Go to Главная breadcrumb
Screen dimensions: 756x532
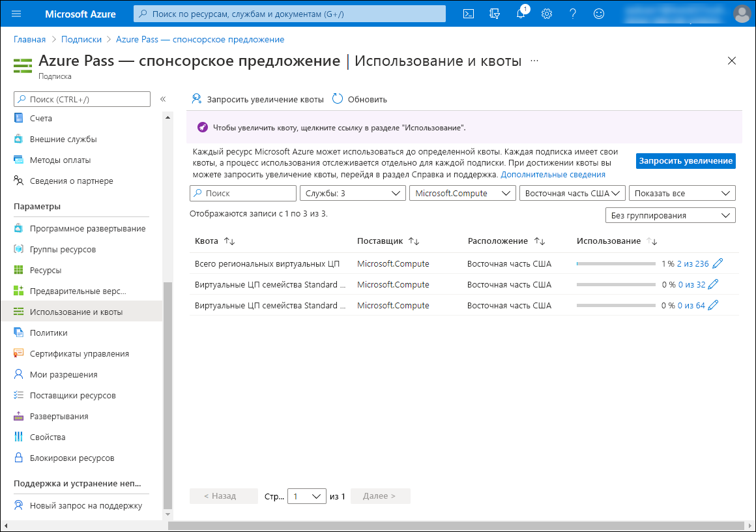point(29,40)
